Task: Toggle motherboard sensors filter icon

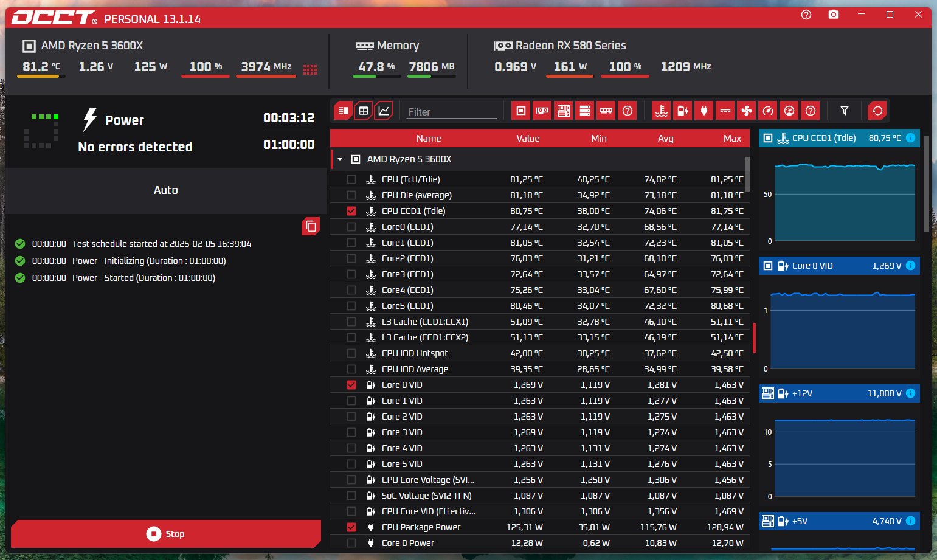Action: click(564, 111)
